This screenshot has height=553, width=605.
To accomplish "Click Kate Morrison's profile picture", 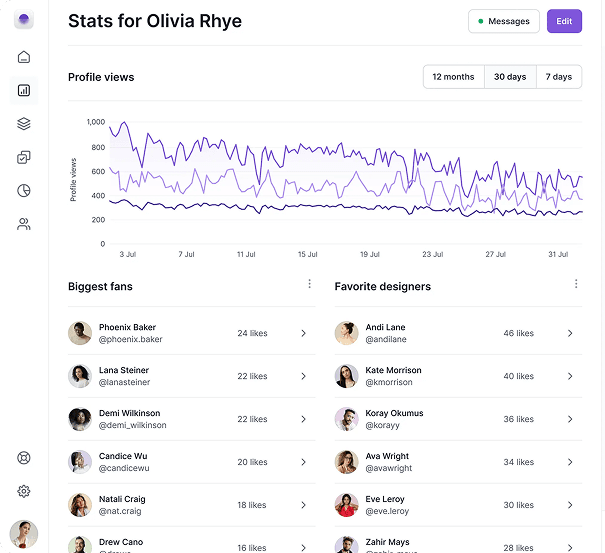I will pos(347,376).
